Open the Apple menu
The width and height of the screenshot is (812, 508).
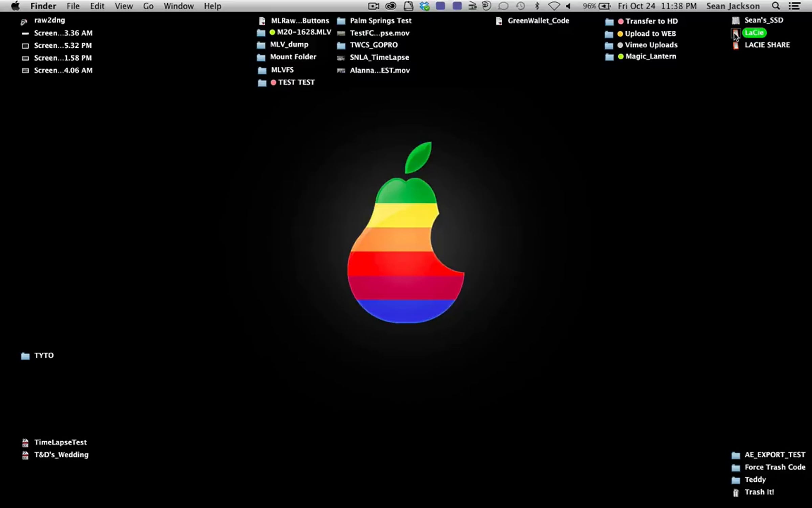(x=15, y=6)
